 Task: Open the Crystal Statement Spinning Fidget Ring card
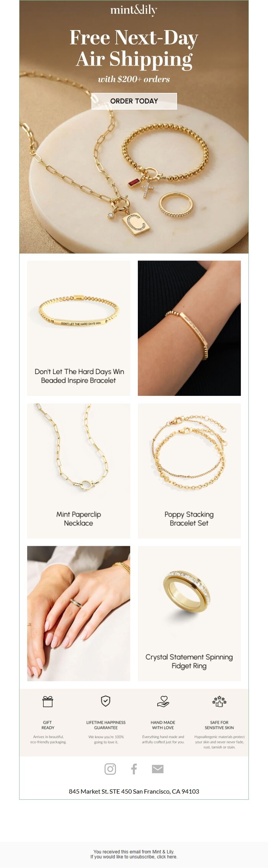point(189,613)
